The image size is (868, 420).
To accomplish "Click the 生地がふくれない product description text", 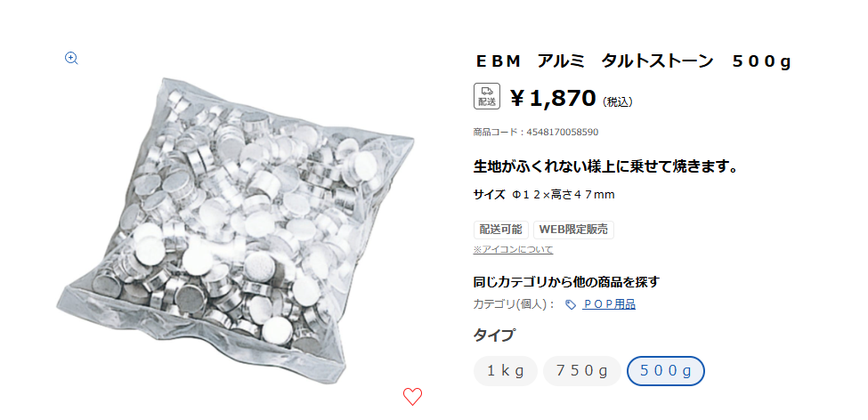I will [607, 166].
